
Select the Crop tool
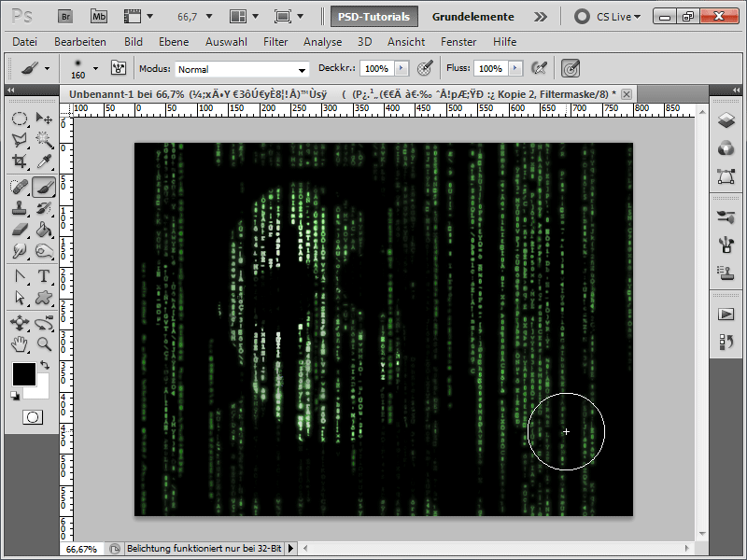19,161
